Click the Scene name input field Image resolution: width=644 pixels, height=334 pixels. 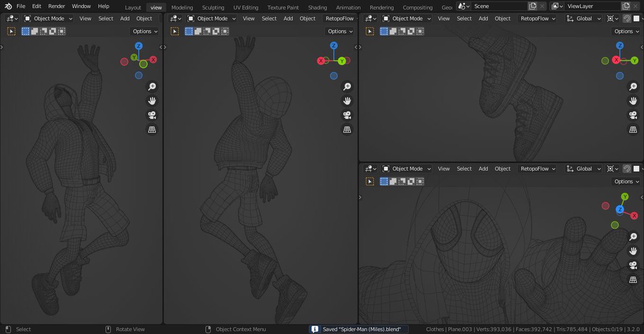[499, 6]
